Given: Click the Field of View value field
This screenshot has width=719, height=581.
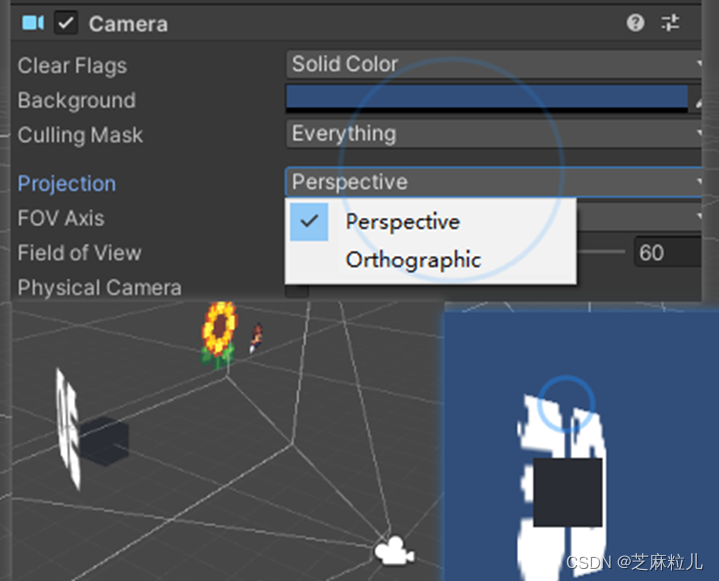Looking at the screenshot, I should 668,252.
